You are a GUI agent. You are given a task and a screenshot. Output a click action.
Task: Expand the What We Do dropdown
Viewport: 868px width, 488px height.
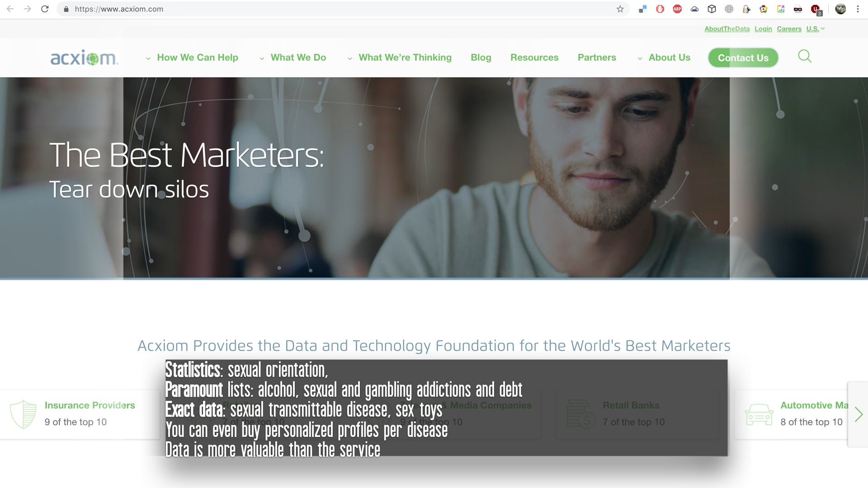[293, 57]
